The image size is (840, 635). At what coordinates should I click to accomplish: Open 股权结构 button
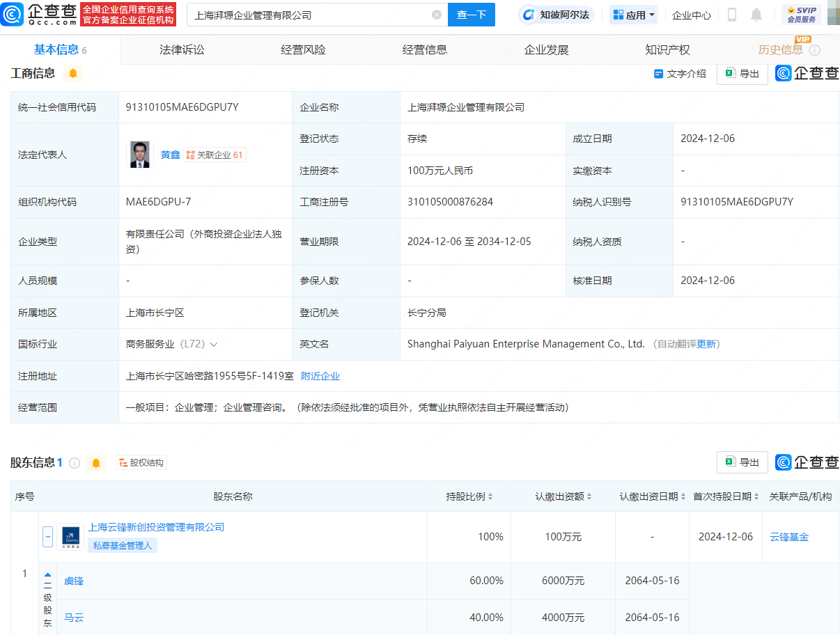click(x=141, y=463)
